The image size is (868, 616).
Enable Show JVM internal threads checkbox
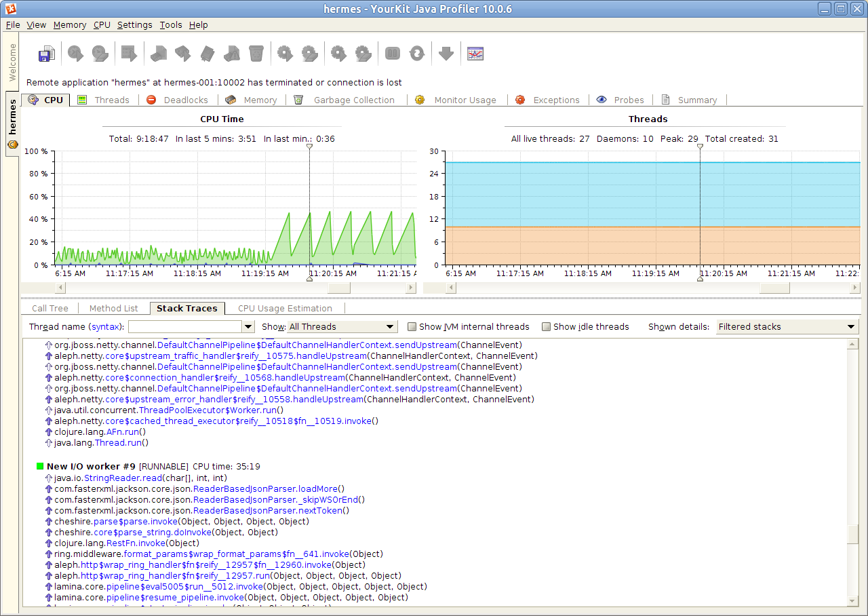(x=412, y=327)
